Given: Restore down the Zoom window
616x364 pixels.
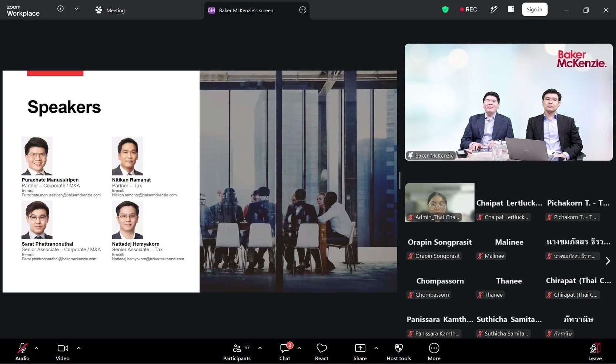Looking at the screenshot, I should pos(586,10).
